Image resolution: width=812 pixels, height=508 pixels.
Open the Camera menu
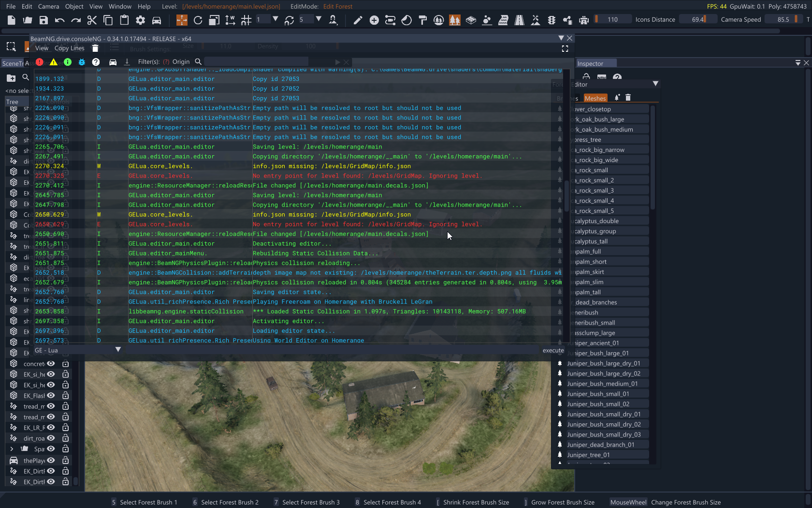(x=48, y=6)
